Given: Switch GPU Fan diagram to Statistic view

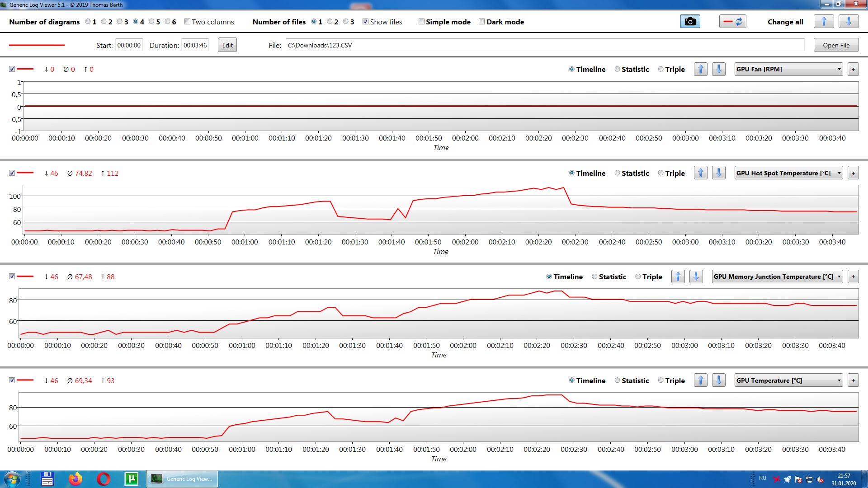Looking at the screenshot, I should pyautogui.click(x=618, y=69).
